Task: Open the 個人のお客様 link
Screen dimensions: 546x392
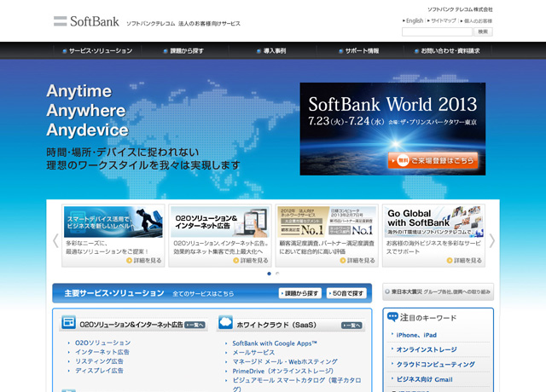Action: [478, 20]
